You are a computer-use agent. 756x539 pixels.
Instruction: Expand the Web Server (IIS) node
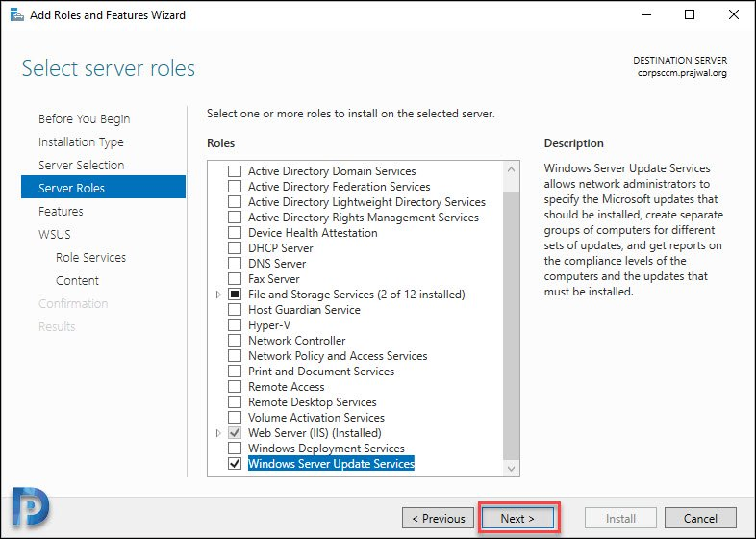coord(218,433)
